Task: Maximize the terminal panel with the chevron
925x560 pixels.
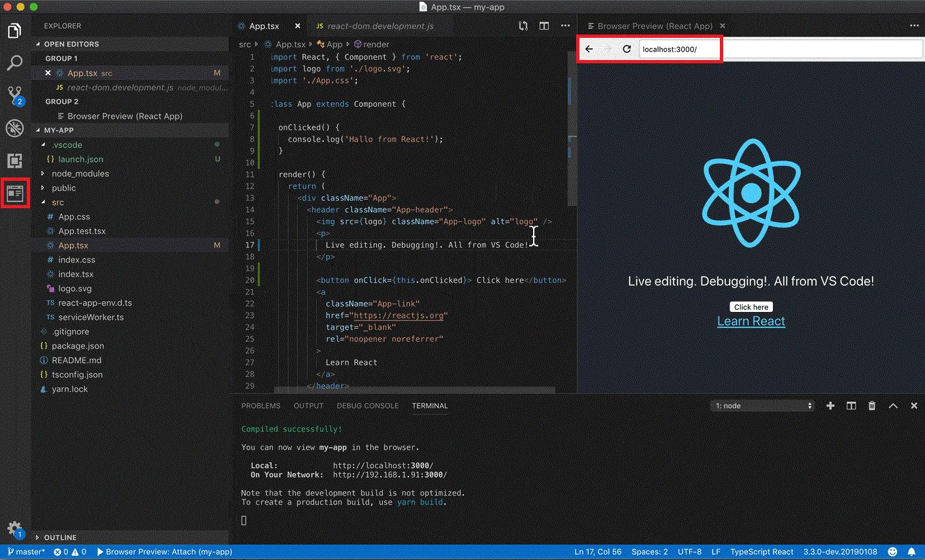Action: coord(893,405)
